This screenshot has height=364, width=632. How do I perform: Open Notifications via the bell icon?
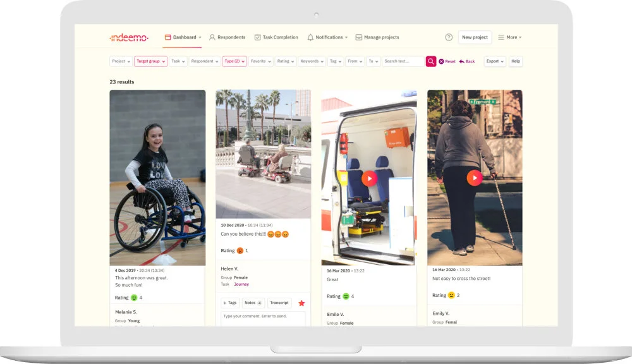click(310, 37)
